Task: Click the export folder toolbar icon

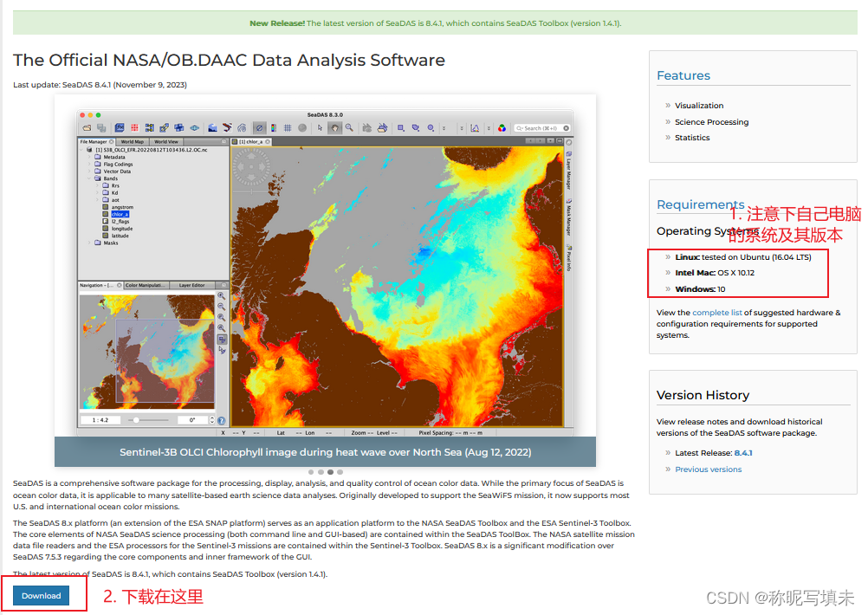Action: [382, 127]
